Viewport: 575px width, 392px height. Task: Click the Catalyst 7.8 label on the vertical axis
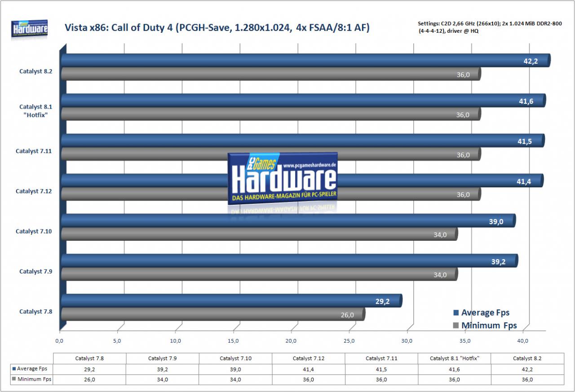36,311
